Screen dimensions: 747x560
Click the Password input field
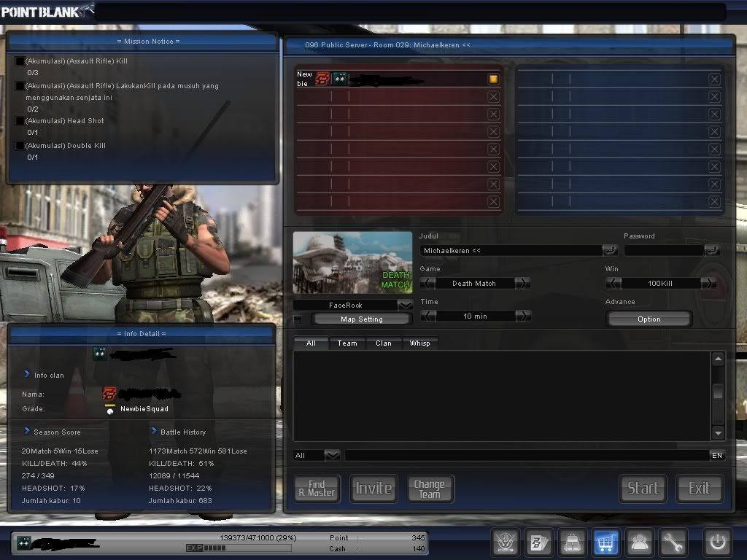pyautogui.click(x=664, y=251)
